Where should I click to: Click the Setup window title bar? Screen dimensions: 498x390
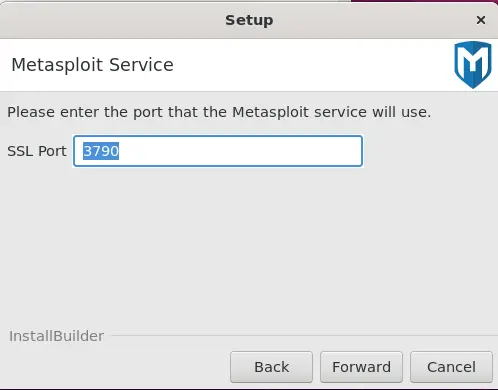coord(249,20)
